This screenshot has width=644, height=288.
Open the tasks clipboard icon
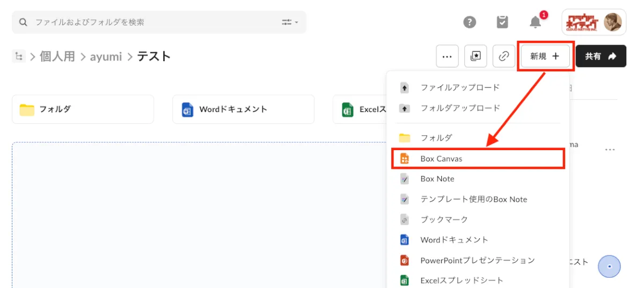(502, 22)
